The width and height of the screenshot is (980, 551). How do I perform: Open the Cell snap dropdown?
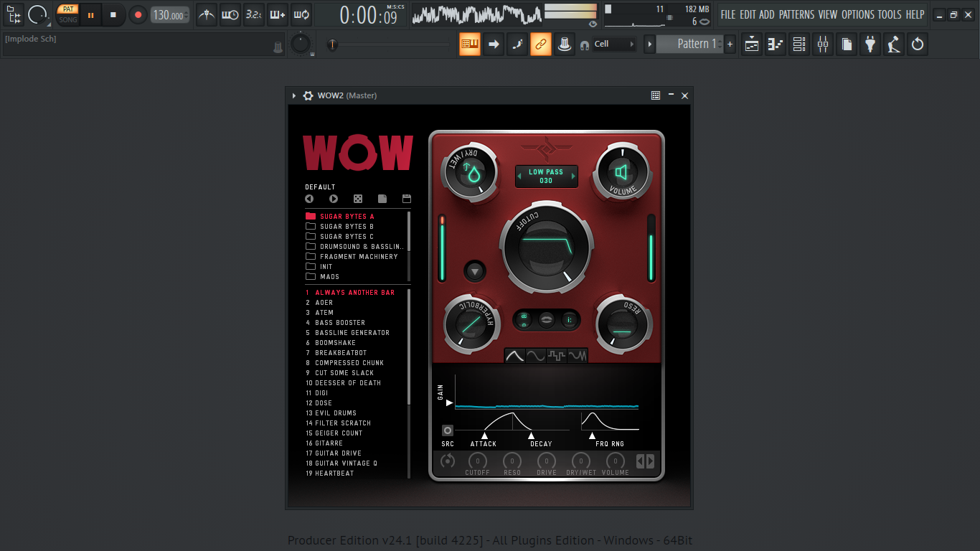[614, 44]
